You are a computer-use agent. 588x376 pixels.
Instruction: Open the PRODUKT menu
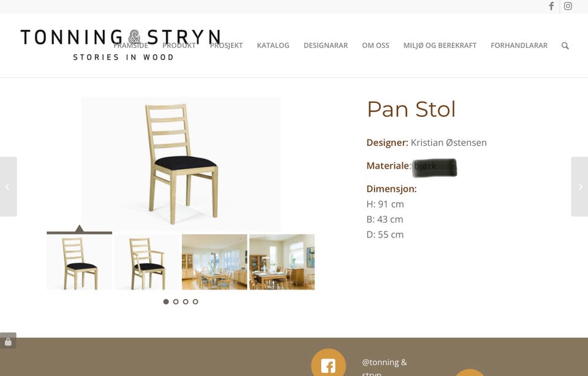tap(179, 45)
